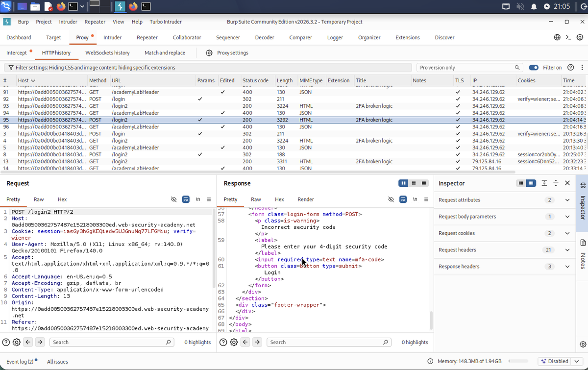
Task: Switch to the Intercept tab
Action: click(x=17, y=53)
